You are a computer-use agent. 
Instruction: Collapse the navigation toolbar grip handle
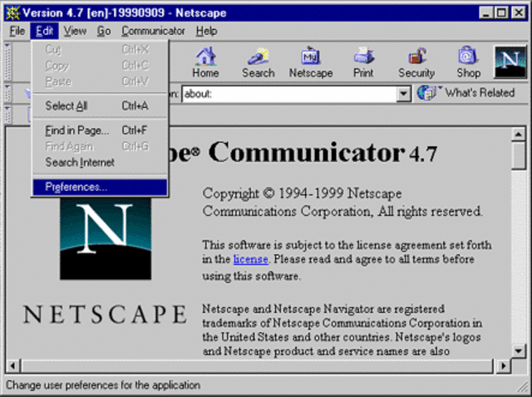click(7, 61)
